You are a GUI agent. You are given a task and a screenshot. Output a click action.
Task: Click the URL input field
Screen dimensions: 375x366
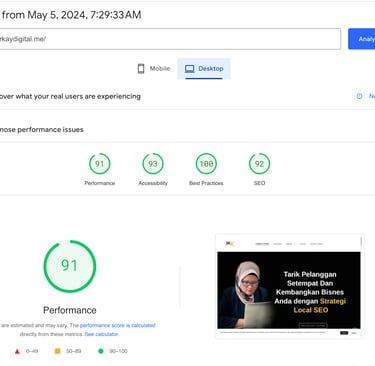170,39
